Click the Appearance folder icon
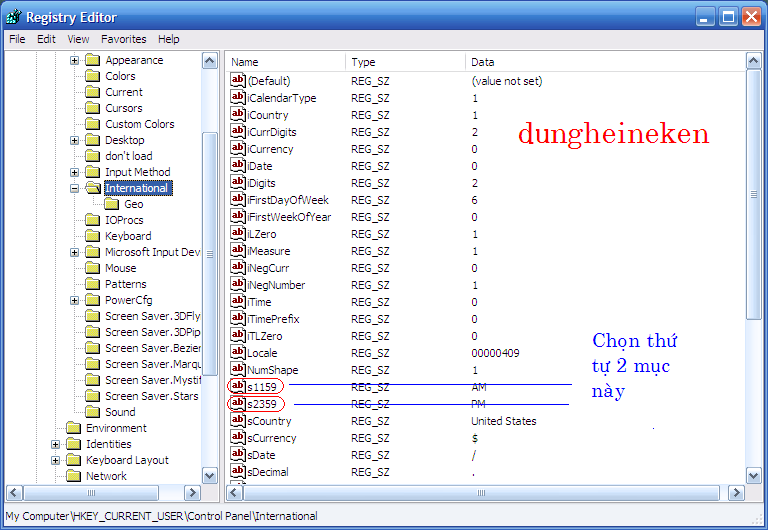This screenshot has width=768, height=530. [93, 60]
